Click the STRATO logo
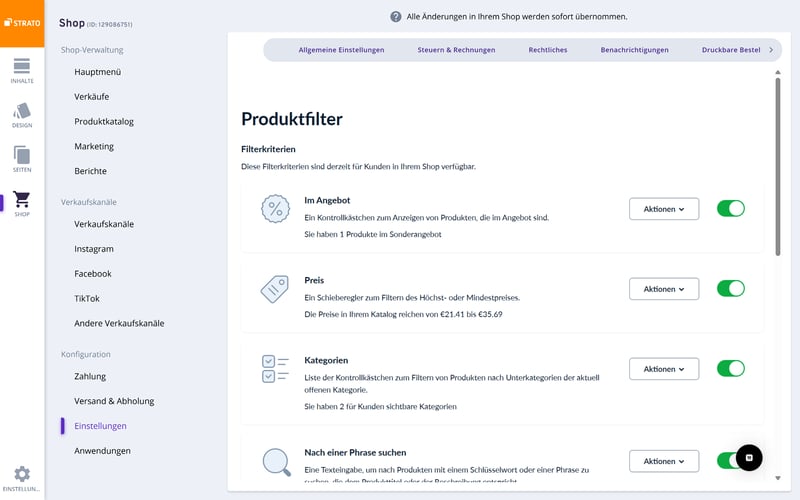 point(22,23)
